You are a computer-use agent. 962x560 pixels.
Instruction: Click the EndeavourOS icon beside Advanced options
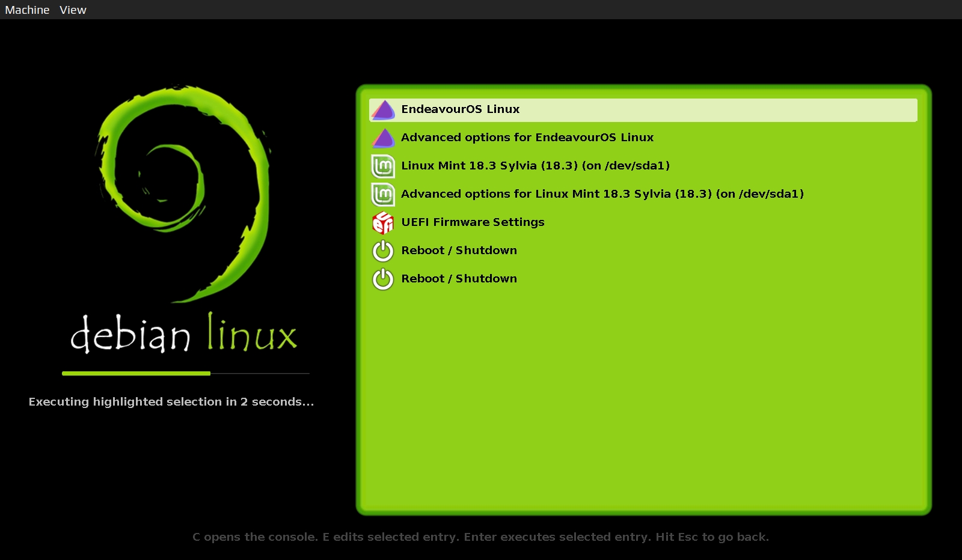pos(383,138)
